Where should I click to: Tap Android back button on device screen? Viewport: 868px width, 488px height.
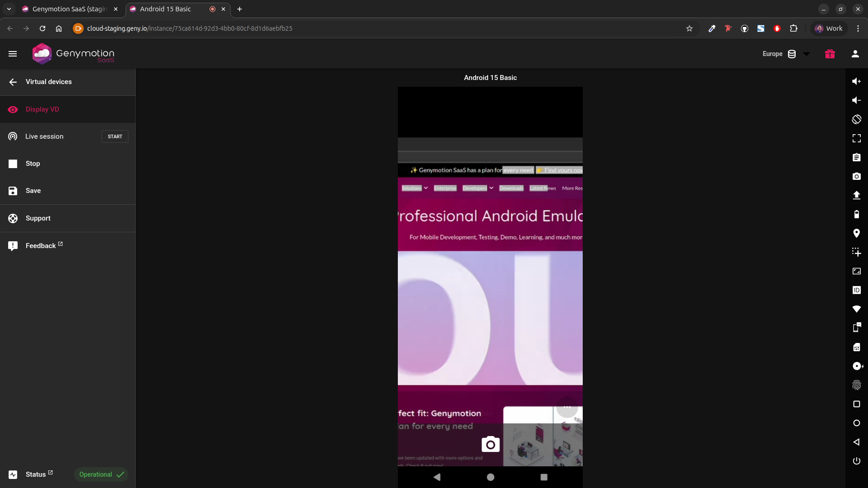click(437, 477)
